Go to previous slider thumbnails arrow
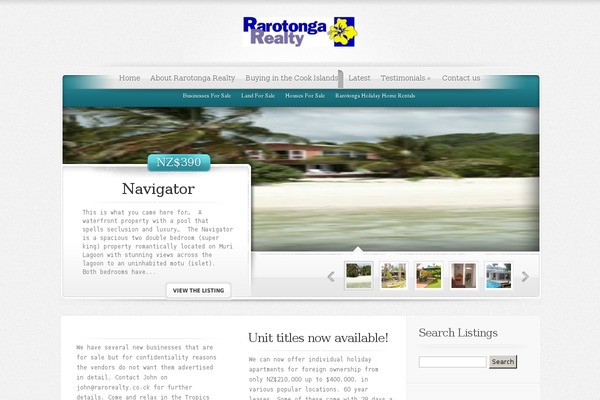 pyautogui.click(x=331, y=276)
